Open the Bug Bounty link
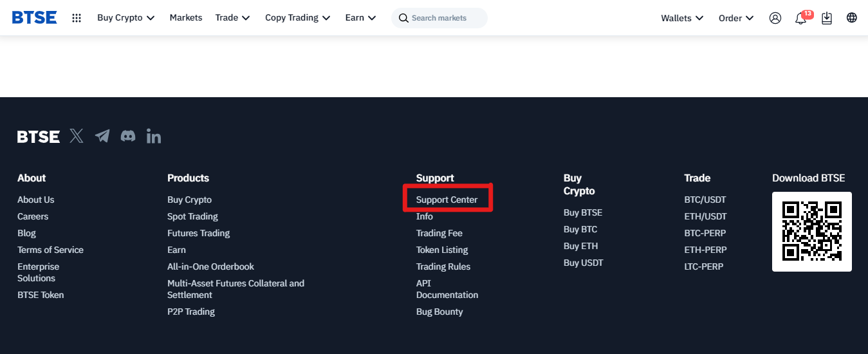Viewport: 868px width, 354px height. (x=439, y=312)
